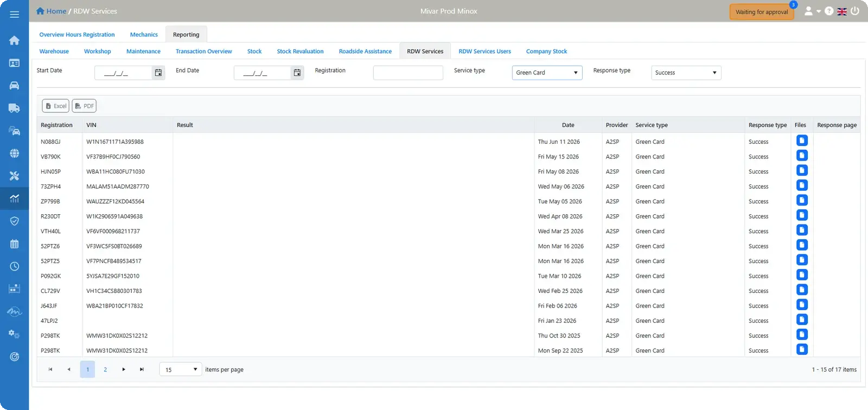
Task: Click the Start Date calendar icon
Action: (x=158, y=73)
